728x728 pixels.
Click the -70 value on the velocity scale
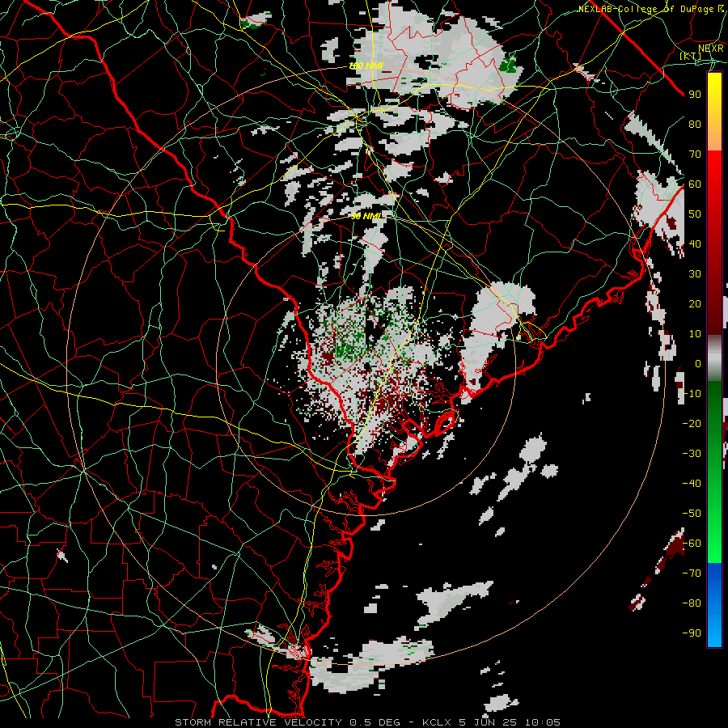pyautogui.click(x=692, y=574)
